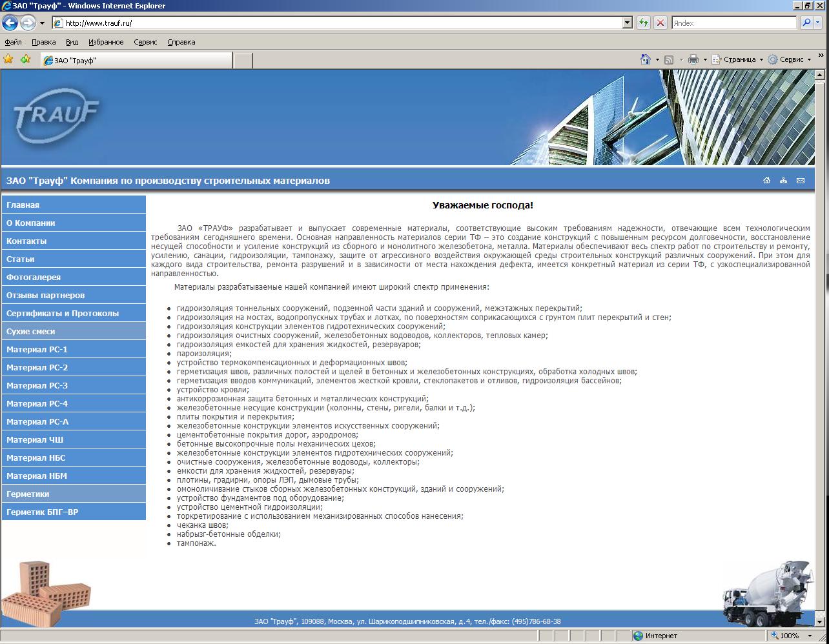
Task: Open the recent pages dropdown beside Forward
Action: (42, 23)
